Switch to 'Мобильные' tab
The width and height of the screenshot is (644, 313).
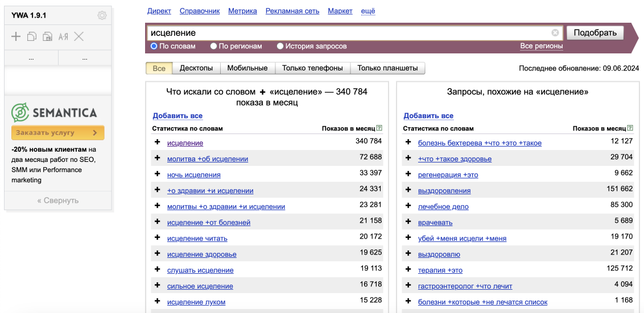pyautogui.click(x=247, y=68)
